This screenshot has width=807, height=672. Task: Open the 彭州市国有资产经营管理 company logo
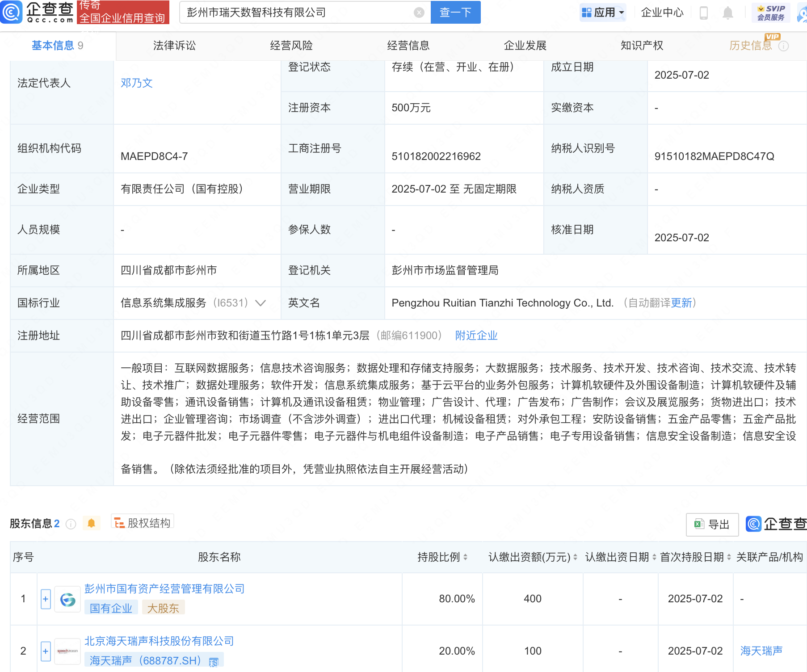[67, 599]
